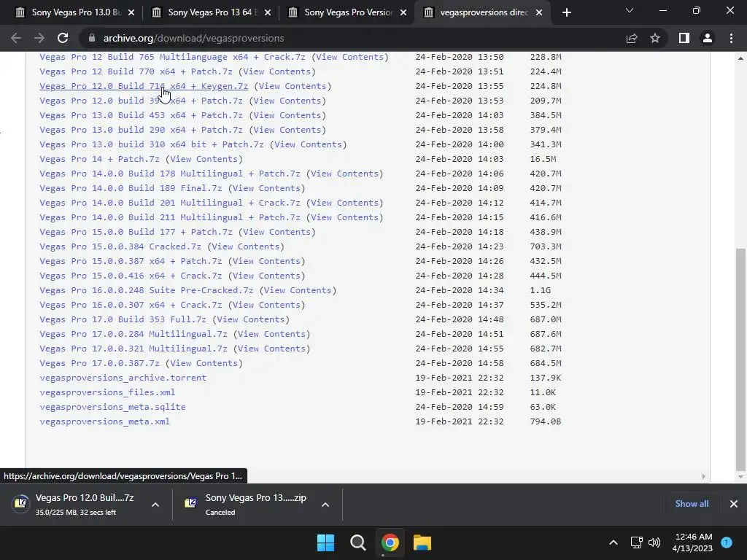This screenshot has height=560, width=747.
Task: Open Chrome's three-dot menu
Action: point(731,38)
